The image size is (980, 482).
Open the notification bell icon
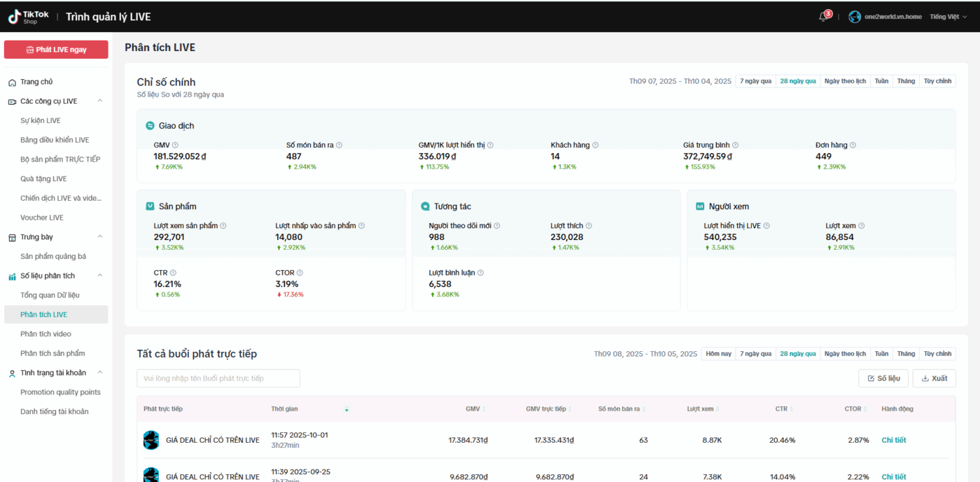tap(822, 17)
